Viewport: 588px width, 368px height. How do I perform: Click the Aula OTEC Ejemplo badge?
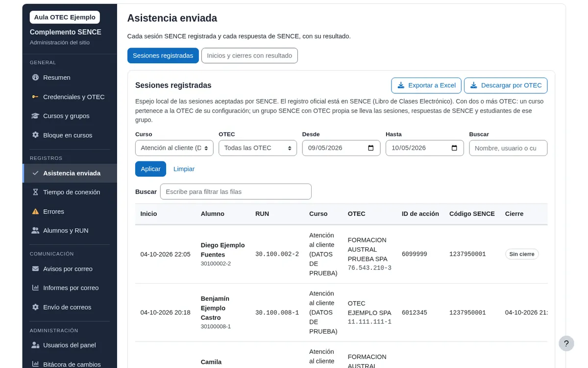[65, 17]
